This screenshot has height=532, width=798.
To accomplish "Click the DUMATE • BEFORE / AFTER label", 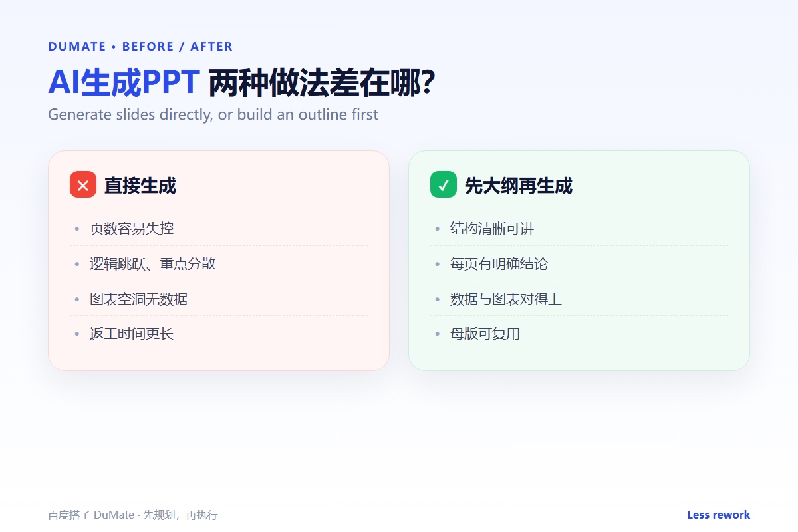I will tap(140, 47).
